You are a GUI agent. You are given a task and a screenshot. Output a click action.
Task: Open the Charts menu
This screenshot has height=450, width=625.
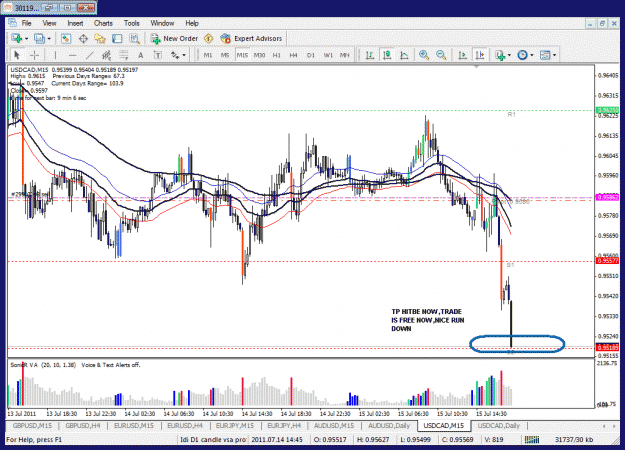pyautogui.click(x=103, y=23)
